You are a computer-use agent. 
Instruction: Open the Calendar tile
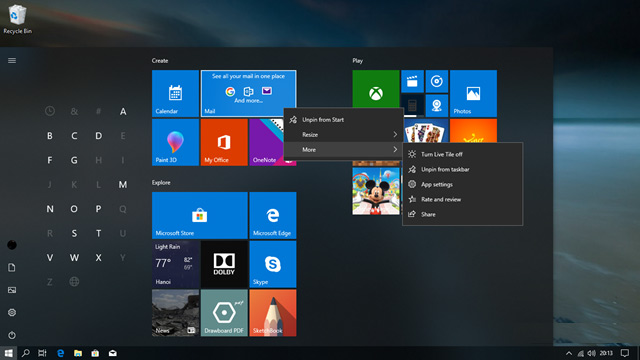pos(176,93)
